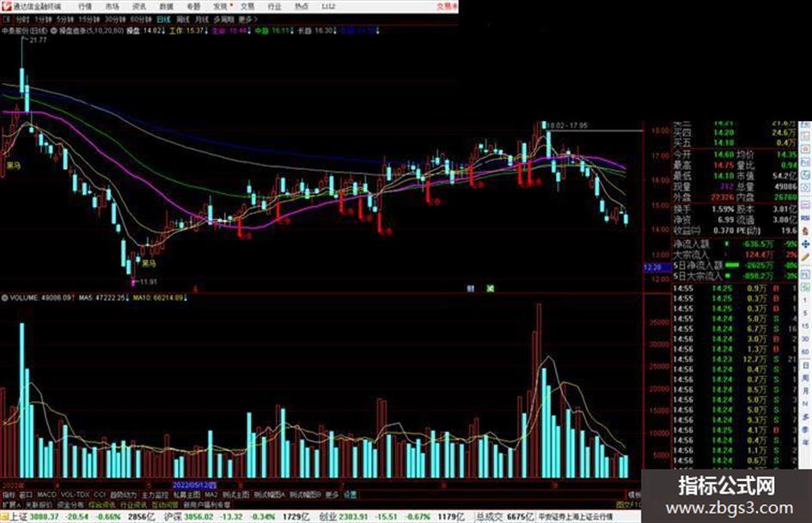812x523 pixels.
Task: Open the 关联报价 tab
Action: (39, 504)
